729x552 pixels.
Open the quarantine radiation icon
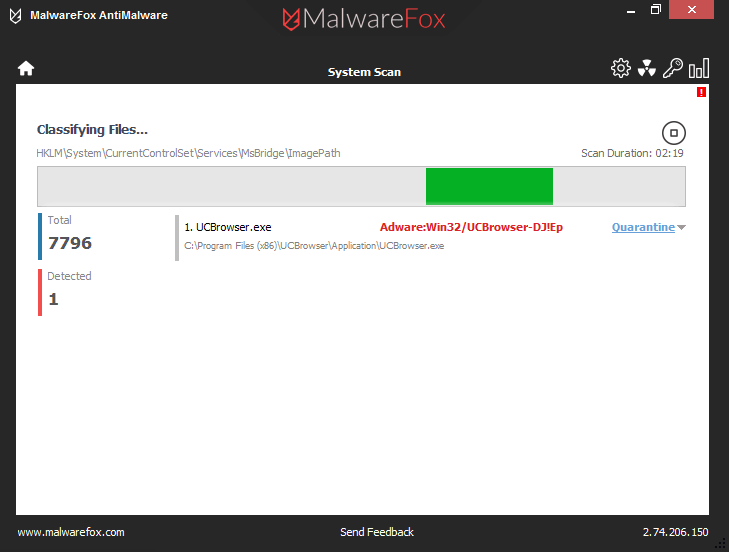[x=647, y=68]
